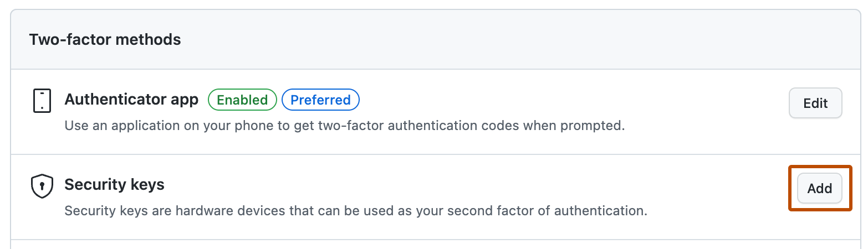This screenshot has height=249, width=868.
Task: Click the divider line above Security keys row
Action: (x=432, y=154)
